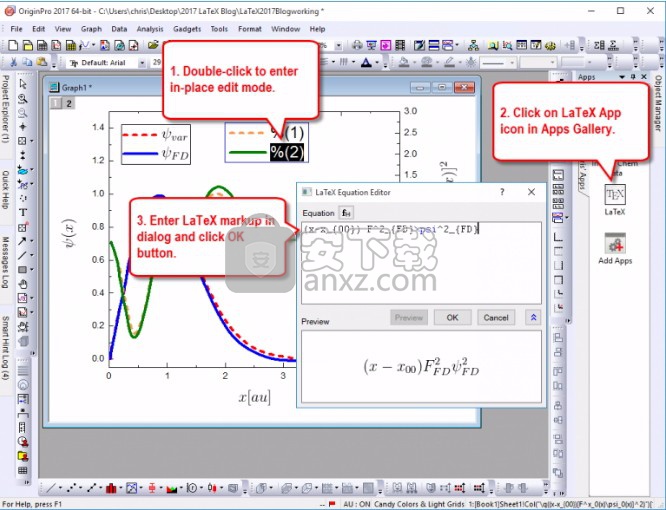The image size is (666, 510).
Task: Select the Text tool (T)
Action: tap(23, 212)
